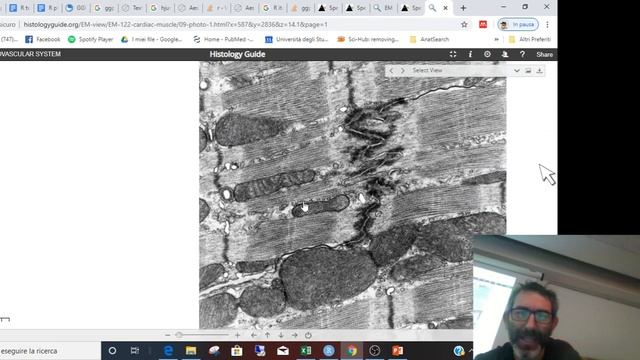
Task: Click the red extension icon in Chrome toolbar
Action: [x=483, y=24]
